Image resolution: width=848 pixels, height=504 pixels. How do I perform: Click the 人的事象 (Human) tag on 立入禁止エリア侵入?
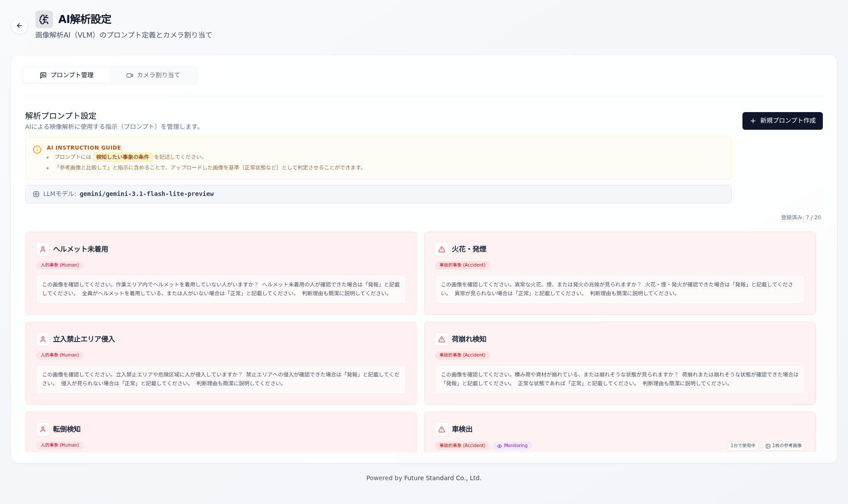coord(60,355)
